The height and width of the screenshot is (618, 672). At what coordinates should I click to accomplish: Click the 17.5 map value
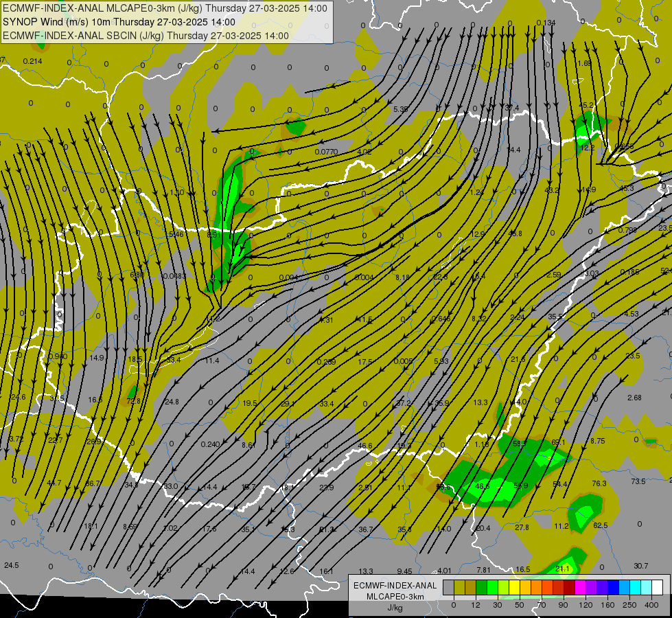[x=364, y=362]
